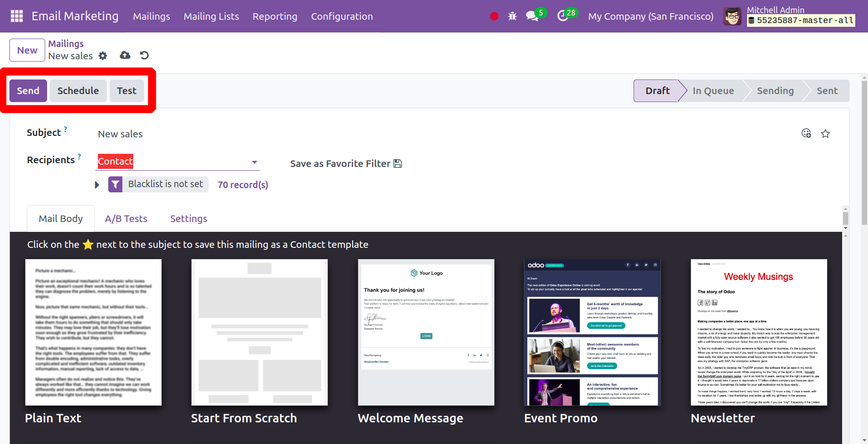Toggle the favorite star for this mailing
Screen dimensions: 868x444
coord(825,134)
